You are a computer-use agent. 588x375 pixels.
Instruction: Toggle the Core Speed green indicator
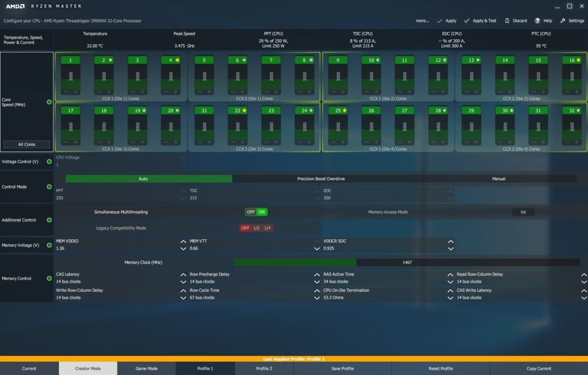[x=49, y=102]
